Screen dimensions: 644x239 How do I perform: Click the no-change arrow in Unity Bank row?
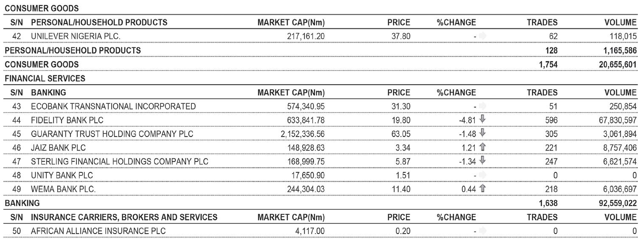coord(483,175)
